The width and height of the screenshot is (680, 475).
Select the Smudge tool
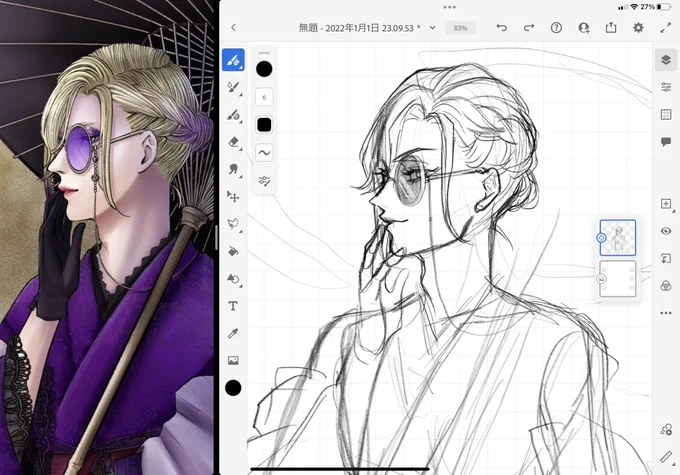point(233,169)
